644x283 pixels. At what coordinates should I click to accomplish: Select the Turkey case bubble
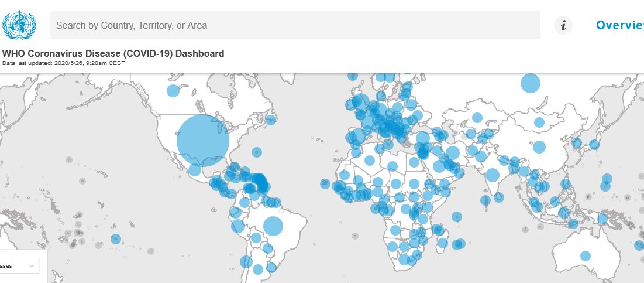pyautogui.click(x=423, y=138)
